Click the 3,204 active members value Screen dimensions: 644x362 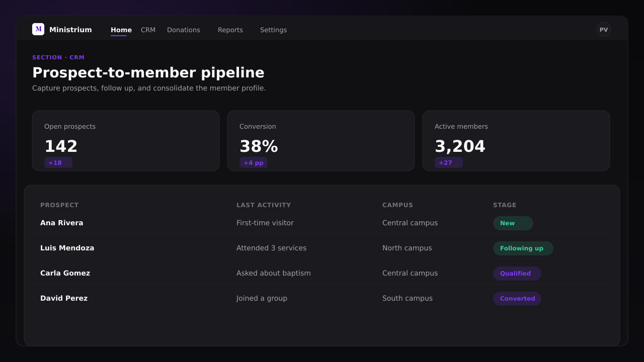[460, 146]
